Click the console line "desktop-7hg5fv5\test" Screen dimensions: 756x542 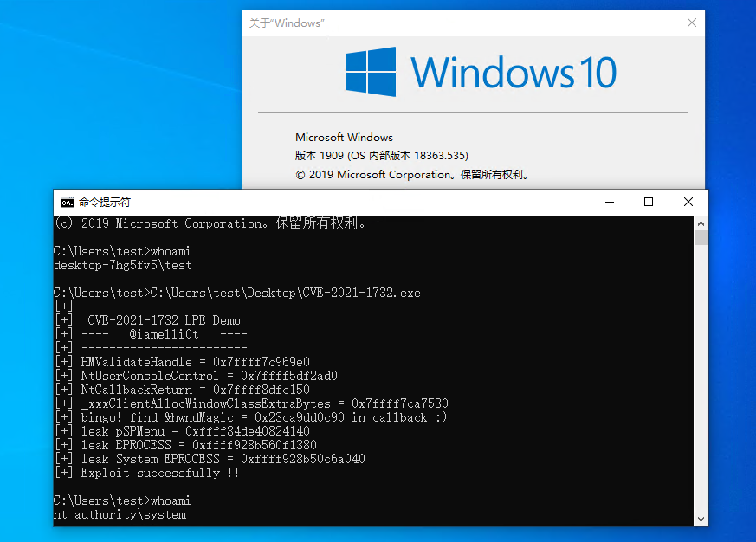point(123,265)
